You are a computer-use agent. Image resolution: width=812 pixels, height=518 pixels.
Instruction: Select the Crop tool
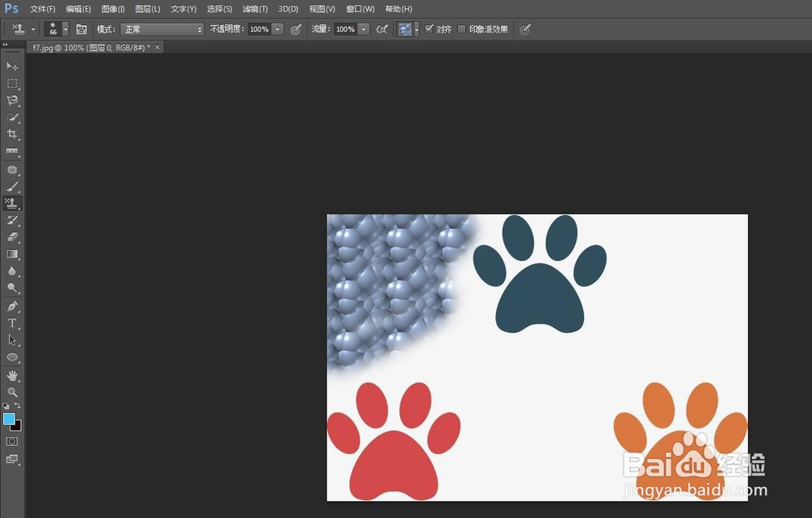pos(12,134)
